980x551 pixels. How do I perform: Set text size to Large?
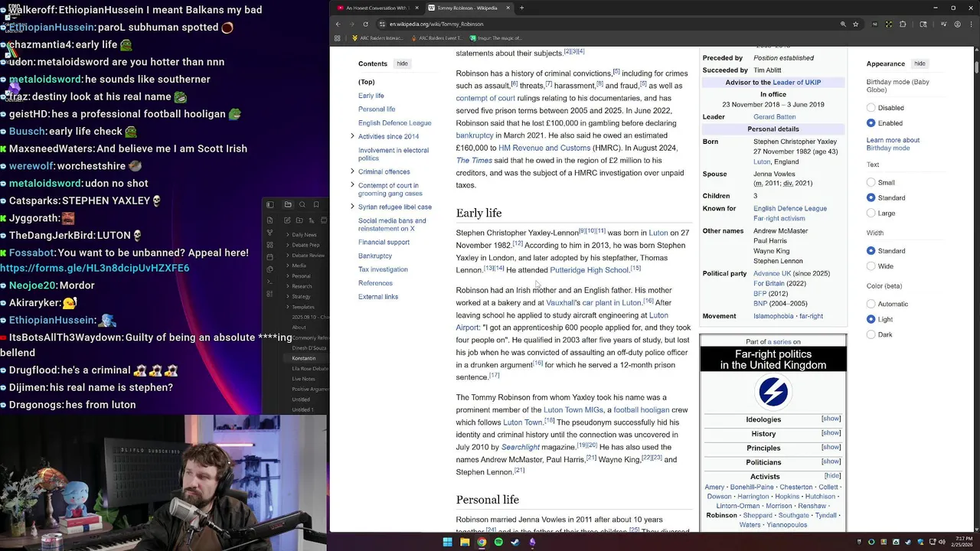871,214
